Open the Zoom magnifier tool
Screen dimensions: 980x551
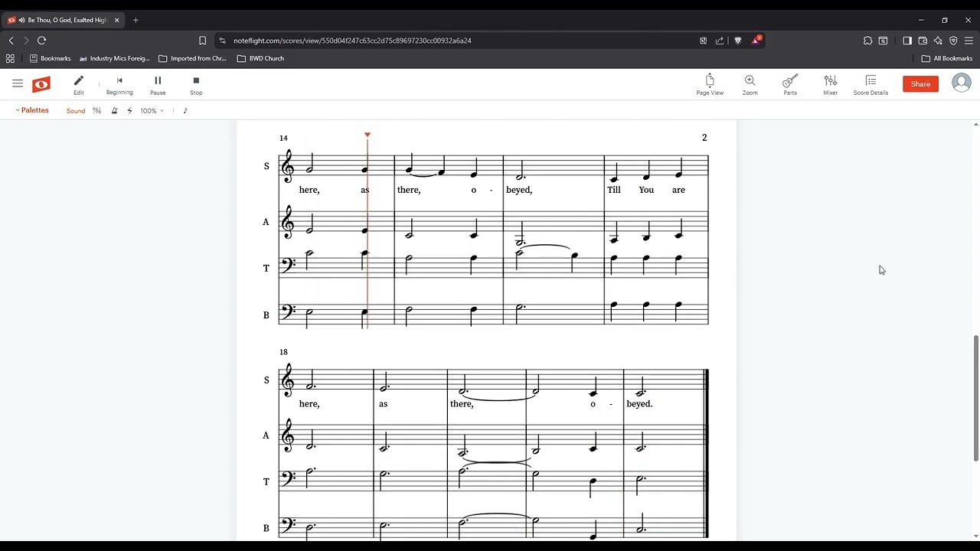(750, 84)
